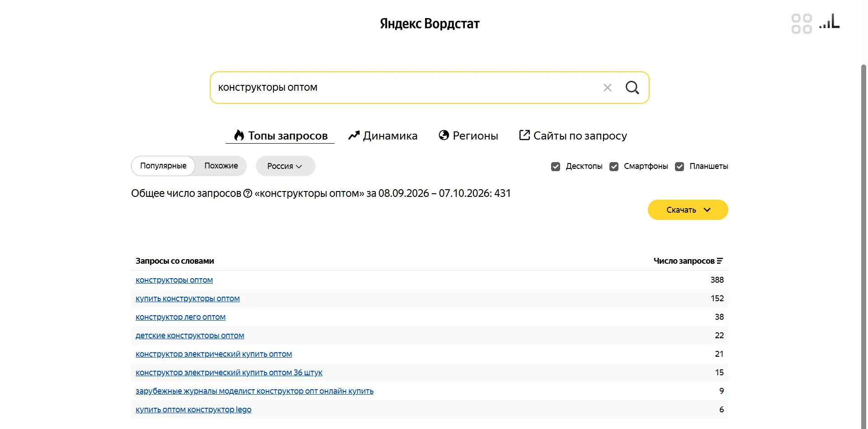Click the help question mark next to Общее число запросов
Image resolution: width=868 pixels, height=429 pixels.
click(x=248, y=193)
